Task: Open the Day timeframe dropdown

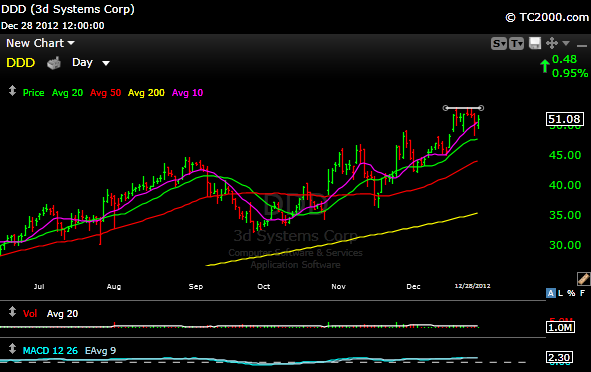Action: tap(90, 63)
